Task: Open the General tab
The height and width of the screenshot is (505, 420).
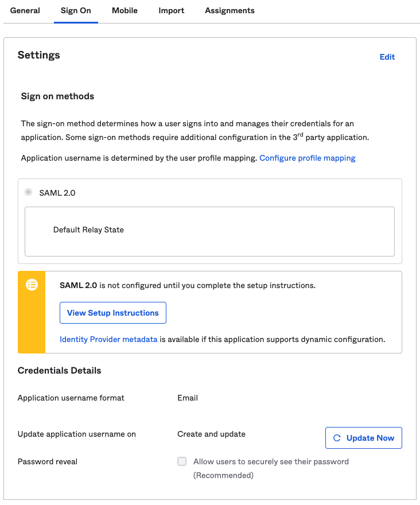Action: (25, 10)
